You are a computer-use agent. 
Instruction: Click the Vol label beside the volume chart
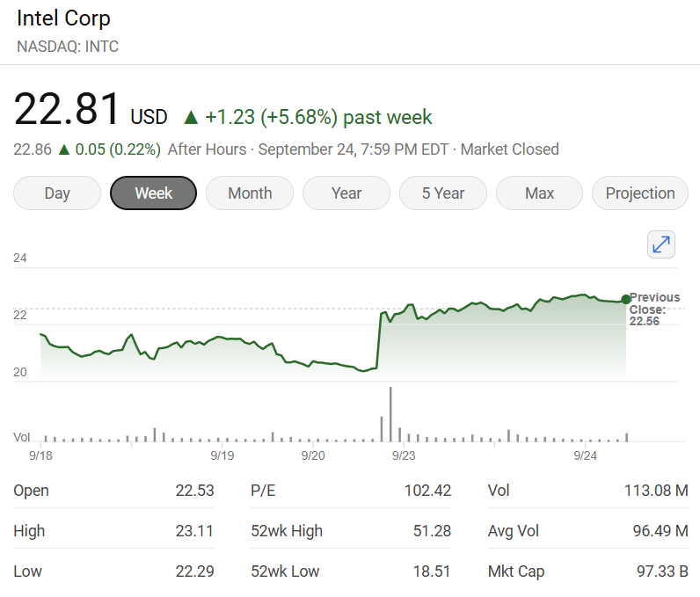pyautogui.click(x=21, y=437)
